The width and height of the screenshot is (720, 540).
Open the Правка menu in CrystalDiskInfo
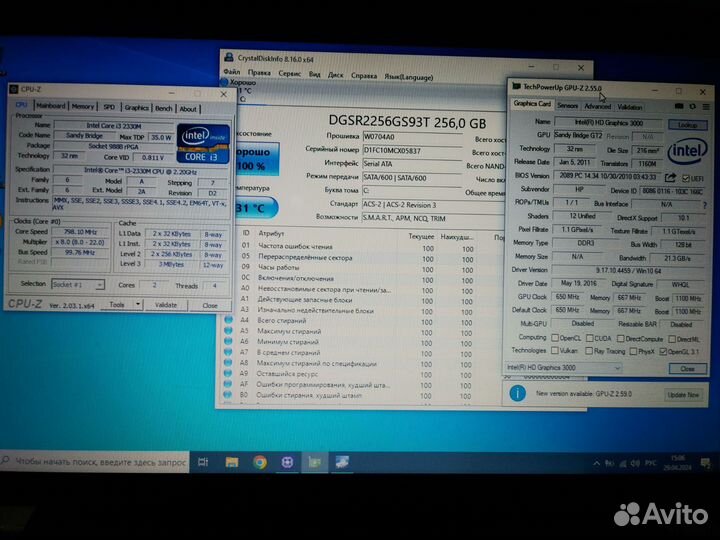pyautogui.click(x=259, y=73)
